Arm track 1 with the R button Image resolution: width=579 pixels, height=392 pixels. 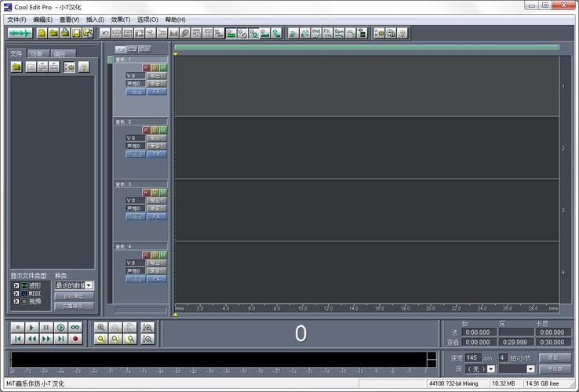146,67
